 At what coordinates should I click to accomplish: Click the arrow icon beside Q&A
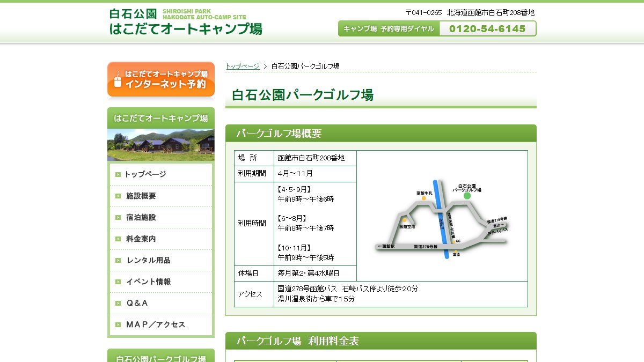[x=118, y=303]
